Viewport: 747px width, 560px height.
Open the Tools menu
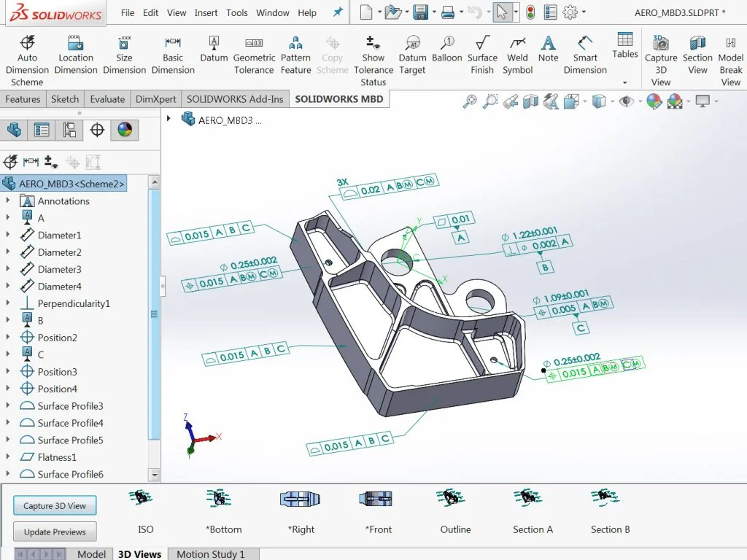click(x=236, y=12)
